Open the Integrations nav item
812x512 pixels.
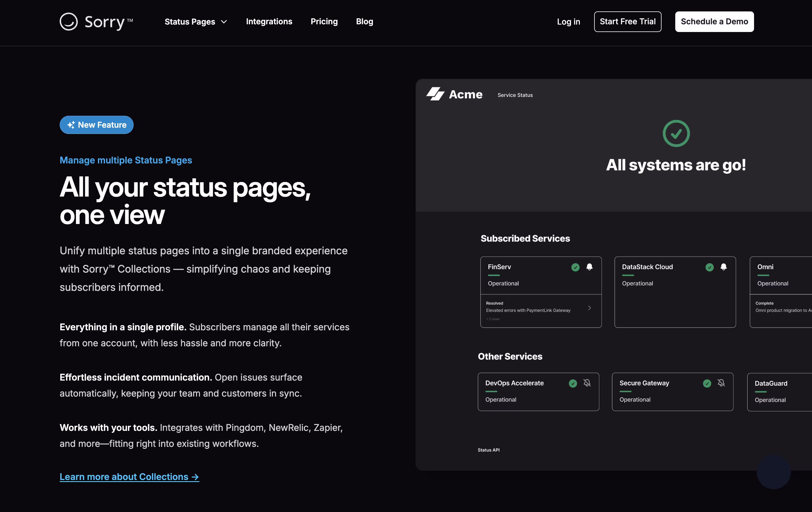269,22
